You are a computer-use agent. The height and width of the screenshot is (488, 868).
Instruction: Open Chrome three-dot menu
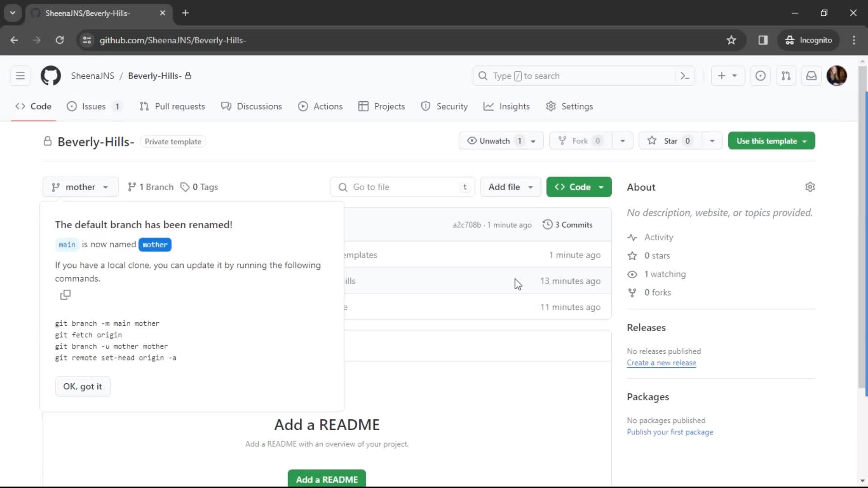(854, 40)
